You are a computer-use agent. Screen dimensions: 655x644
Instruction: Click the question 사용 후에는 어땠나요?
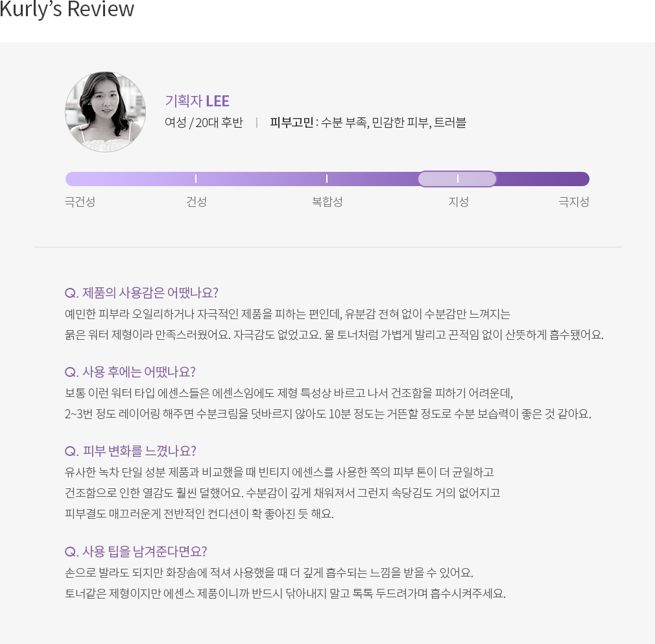(x=130, y=371)
